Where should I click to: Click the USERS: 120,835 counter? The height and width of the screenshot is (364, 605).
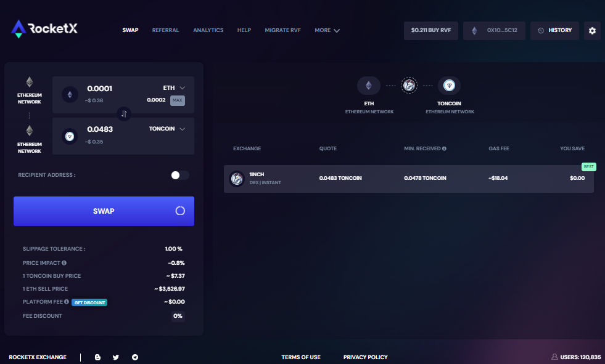point(580,357)
